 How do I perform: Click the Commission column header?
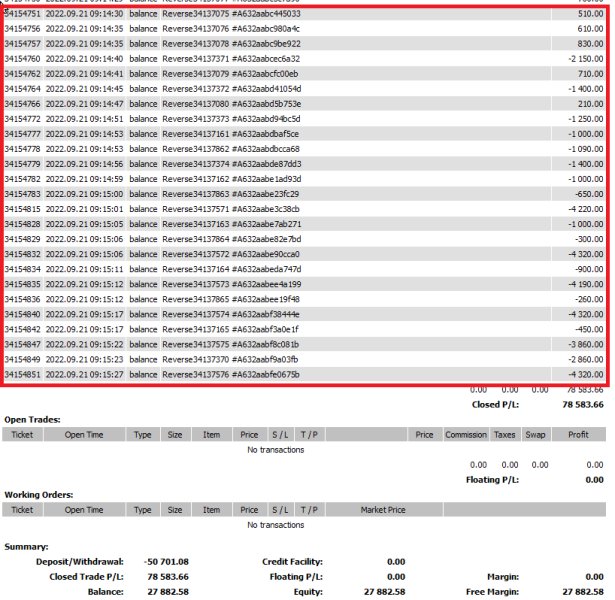click(466, 435)
